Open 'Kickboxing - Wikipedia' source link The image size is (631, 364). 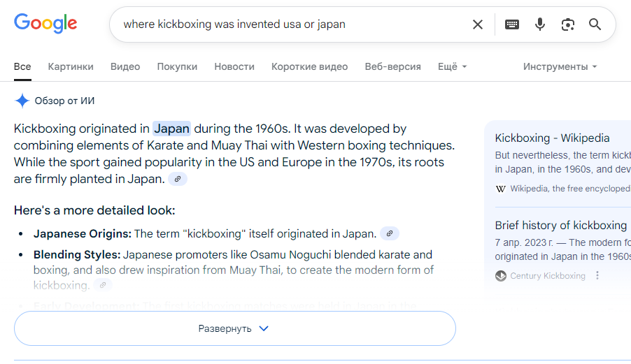552,138
